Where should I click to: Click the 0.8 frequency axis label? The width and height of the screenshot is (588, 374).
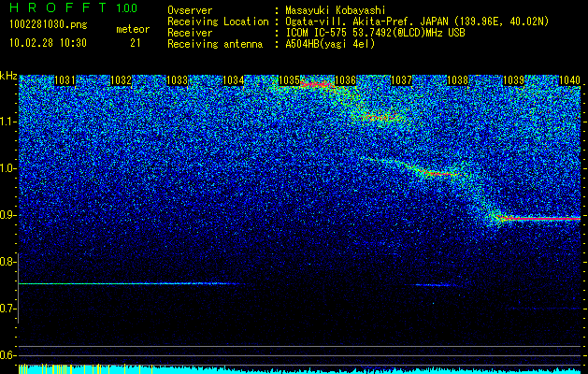[7, 262]
